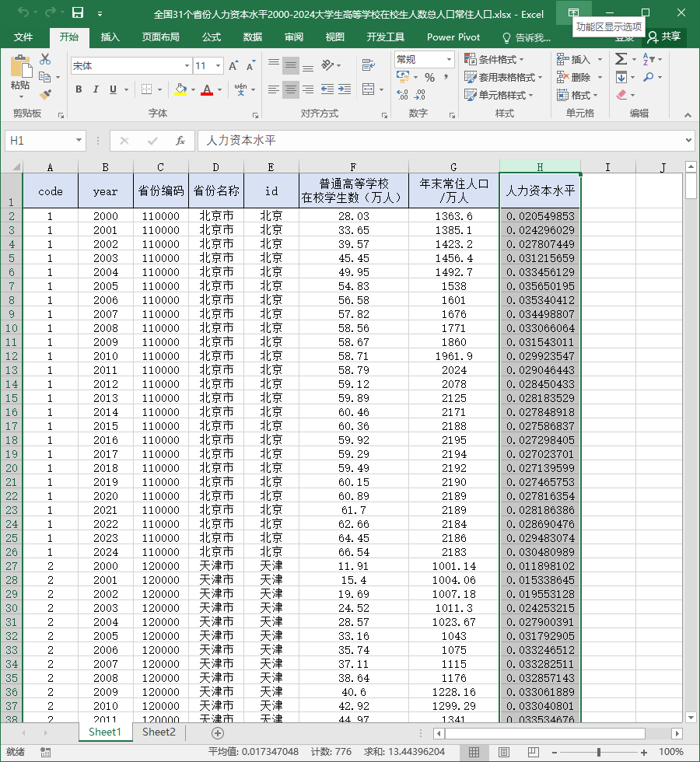Switch to the Sheet2 tab
Image resolution: width=700 pixels, height=762 pixels.
159,732
